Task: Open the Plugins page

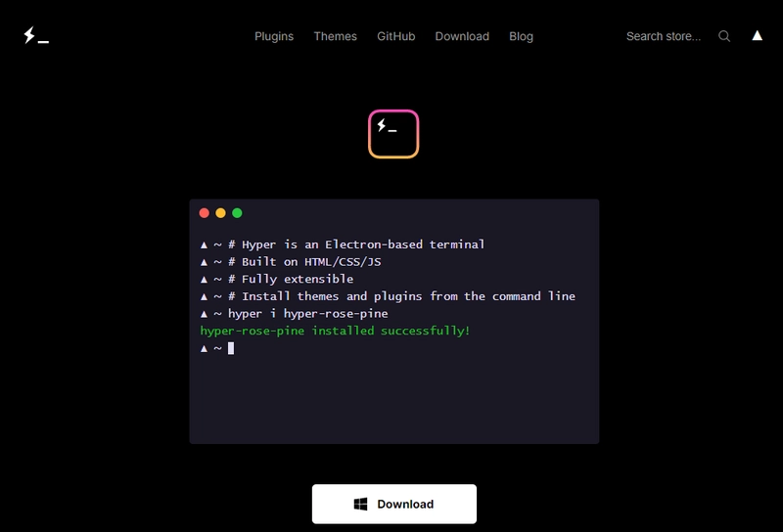Action: [x=274, y=36]
